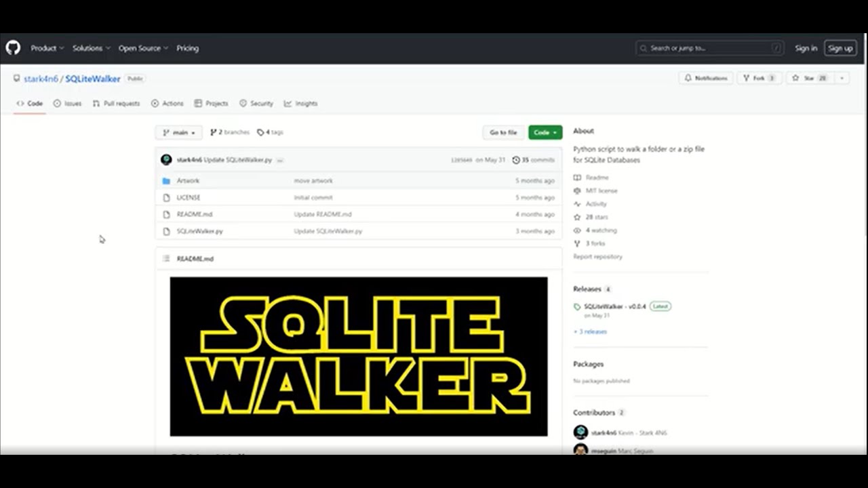Open the main branch selector dropdown
The width and height of the screenshot is (868, 488).
pos(179,133)
